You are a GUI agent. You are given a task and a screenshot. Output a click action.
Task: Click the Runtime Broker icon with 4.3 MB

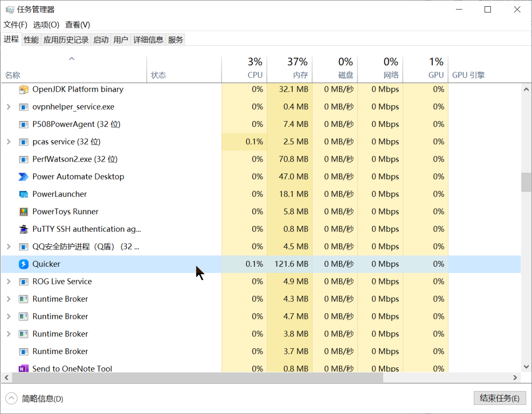pyautogui.click(x=23, y=299)
